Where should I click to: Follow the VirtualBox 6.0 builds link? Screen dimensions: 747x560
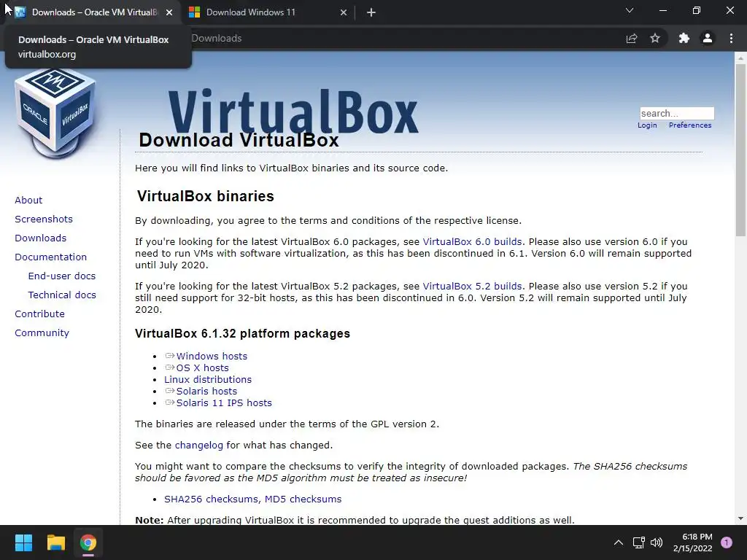[472, 242]
